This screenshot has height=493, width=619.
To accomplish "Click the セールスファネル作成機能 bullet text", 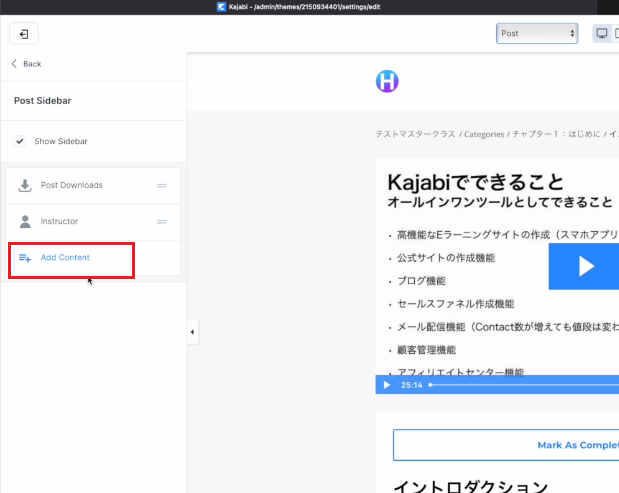I will 456,304.
